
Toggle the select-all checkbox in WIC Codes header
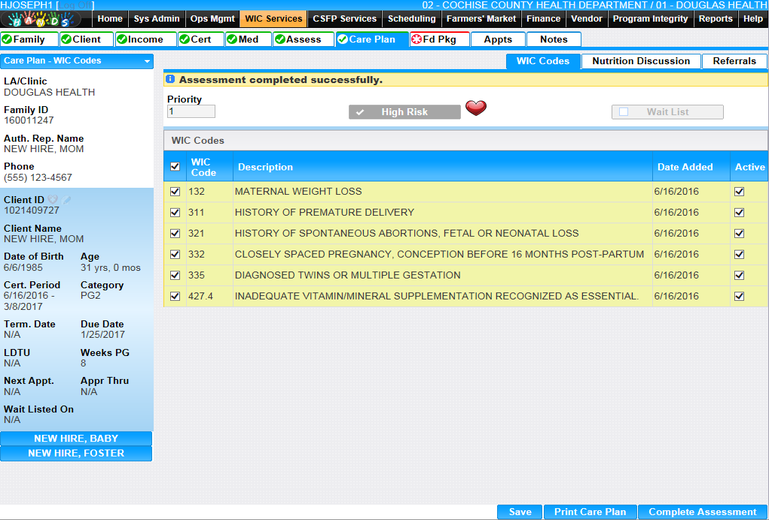coord(176,167)
